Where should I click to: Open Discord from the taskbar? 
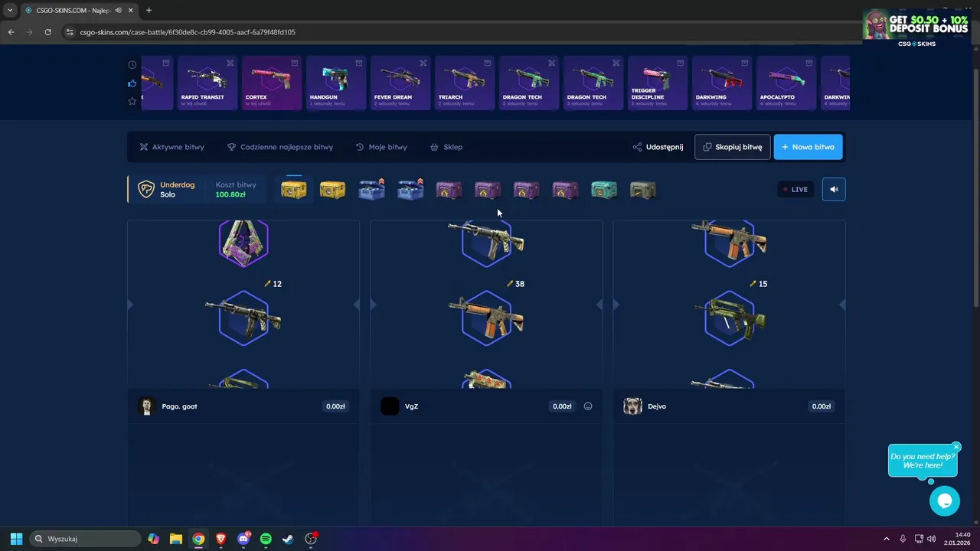click(x=243, y=539)
